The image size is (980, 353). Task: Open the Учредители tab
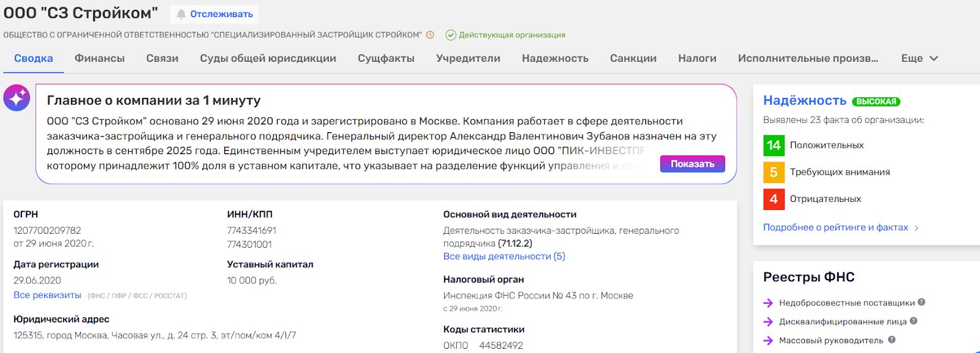[x=468, y=59]
